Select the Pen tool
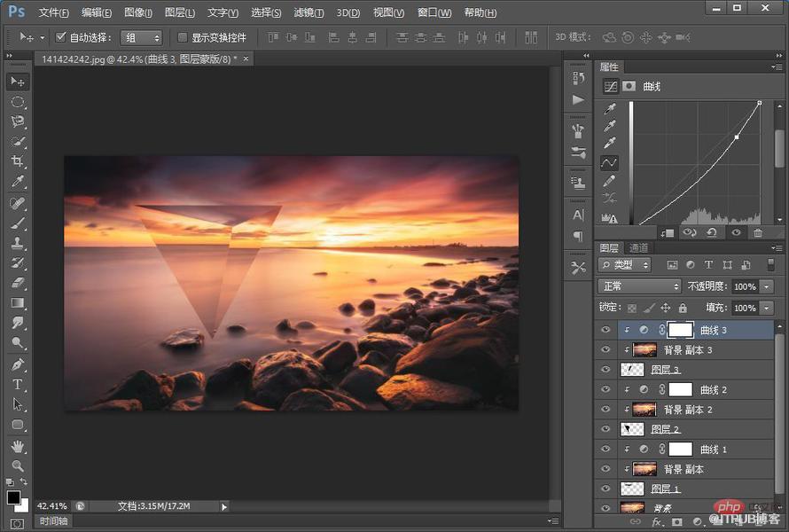789x532 pixels. coord(17,364)
